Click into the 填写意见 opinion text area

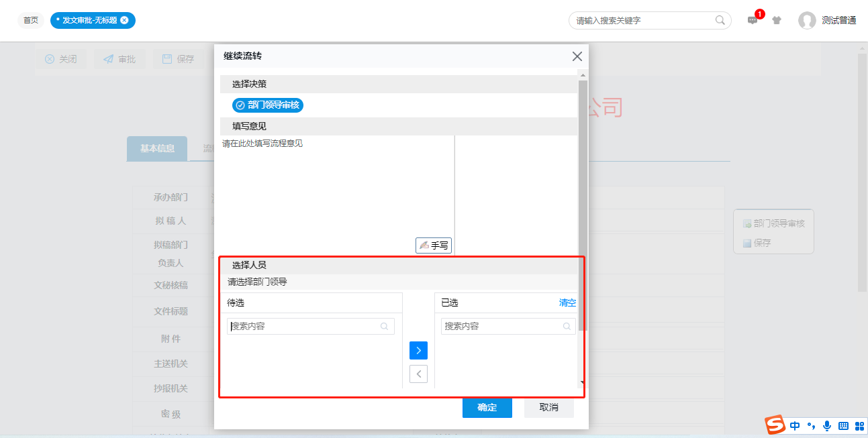[x=338, y=195]
